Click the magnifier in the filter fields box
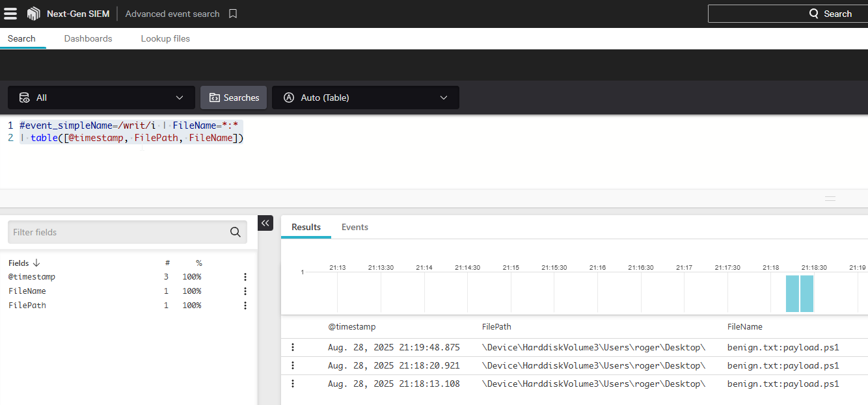868x405 pixels. point(235,231)
